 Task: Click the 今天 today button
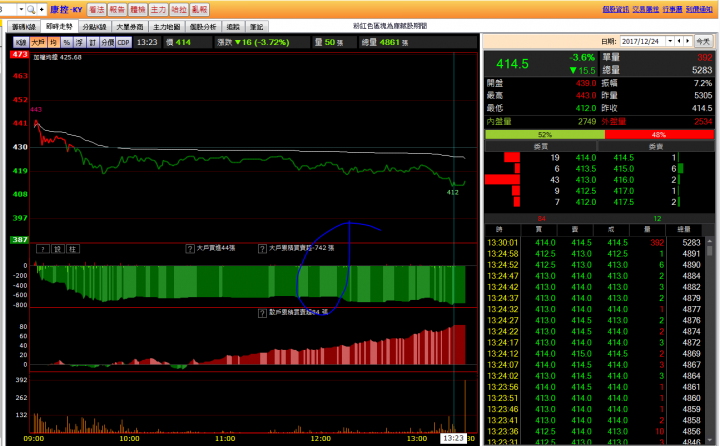(x=703, y=41)
